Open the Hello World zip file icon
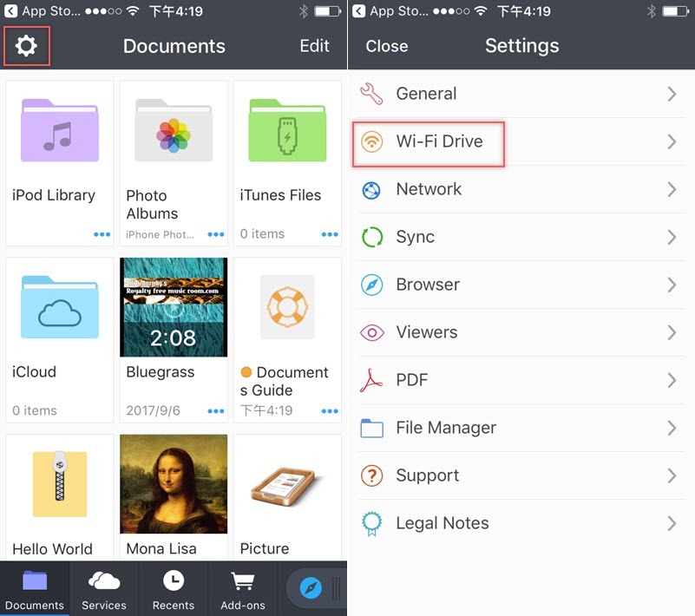The height and width of the screenshot is (616, 695). point(59,483)
